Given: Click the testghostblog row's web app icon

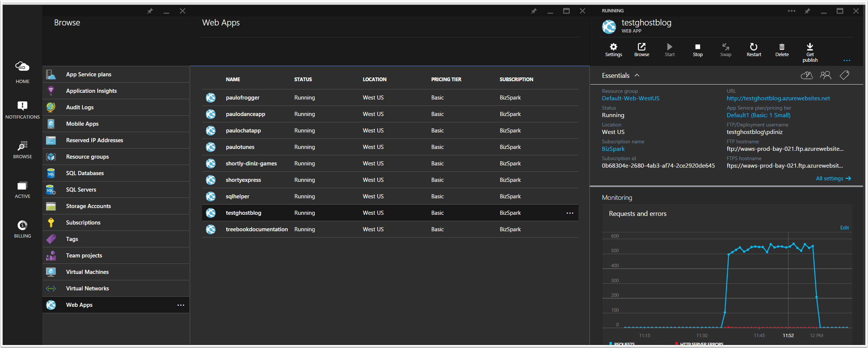Looking at the screenshot, I should tap(211, 213).
